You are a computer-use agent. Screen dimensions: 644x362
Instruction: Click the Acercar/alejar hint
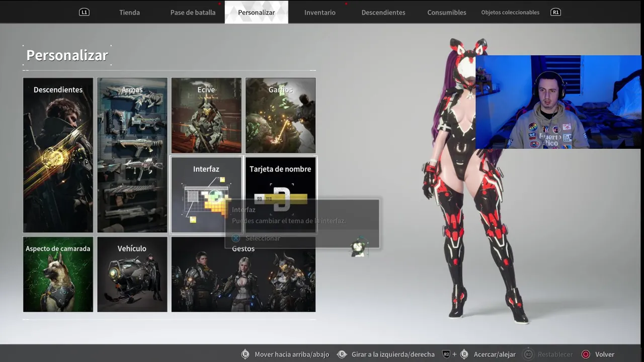pyautogui.click(x=495, y=354)
